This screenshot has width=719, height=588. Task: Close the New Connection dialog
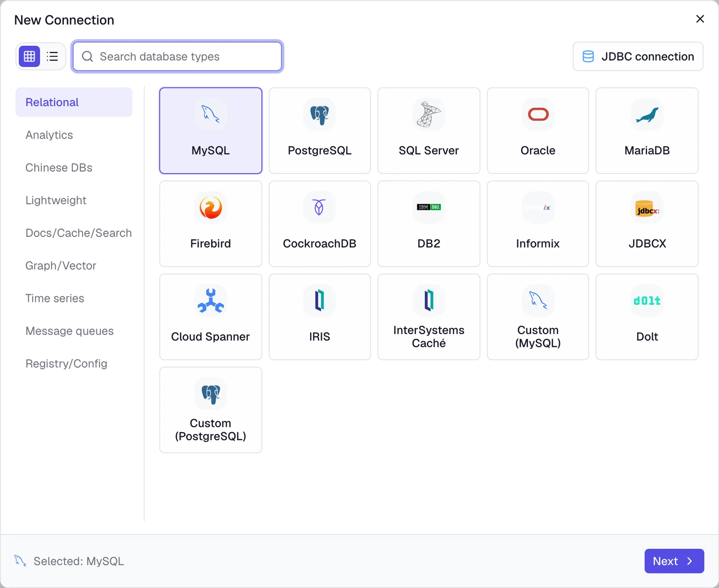tap(700, 19)
